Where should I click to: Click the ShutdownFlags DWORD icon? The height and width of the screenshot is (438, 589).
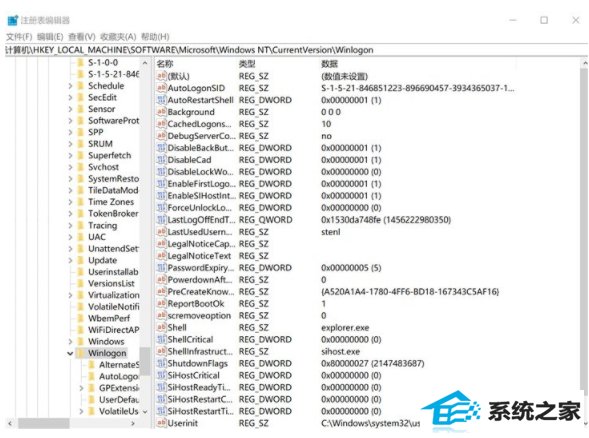point(161,363)
